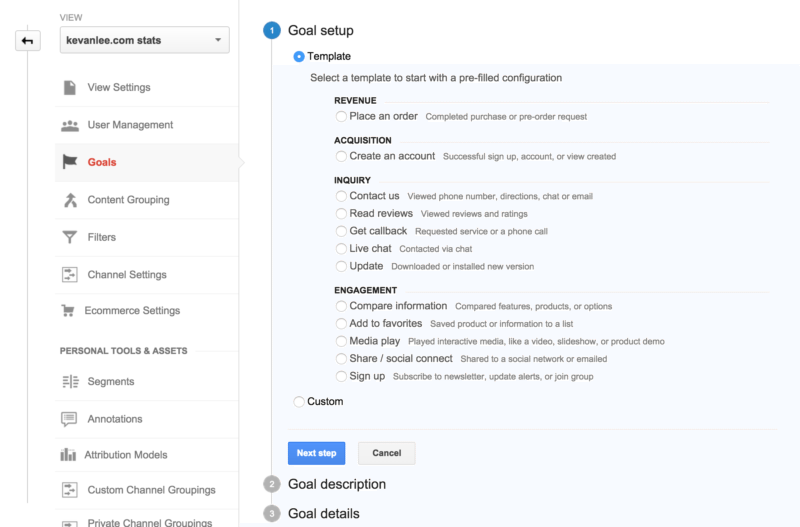
Task: Expand step 3 Goal details
Action: click(x=323, y=514)
